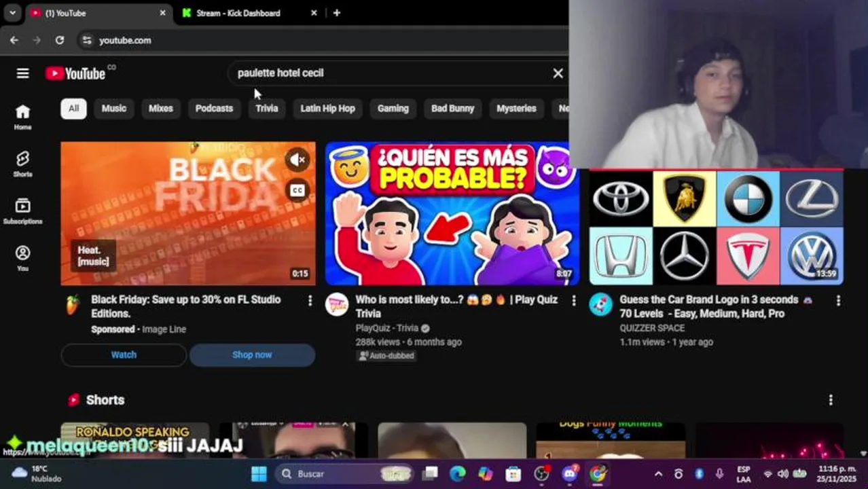
Task: Open Guess the Car Brand Logo title
Action: pyautogui.click(x=716, y=306)
